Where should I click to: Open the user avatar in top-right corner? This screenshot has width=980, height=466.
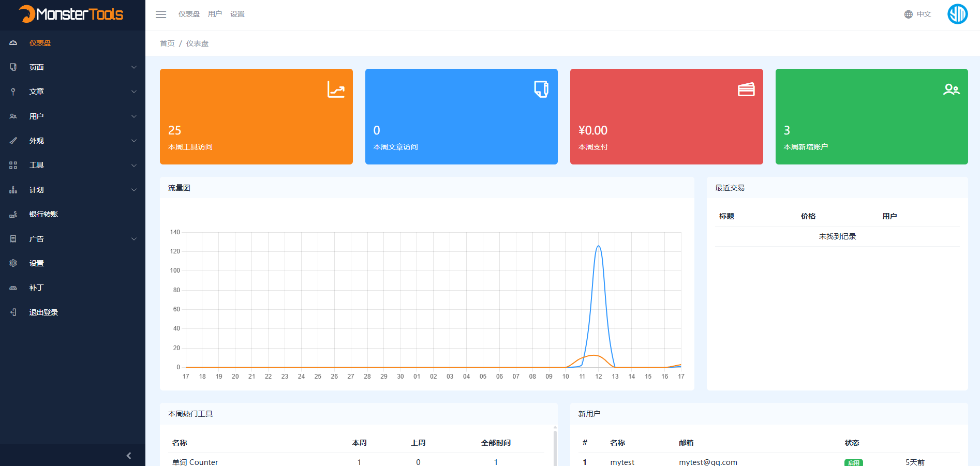coord(957,14)
